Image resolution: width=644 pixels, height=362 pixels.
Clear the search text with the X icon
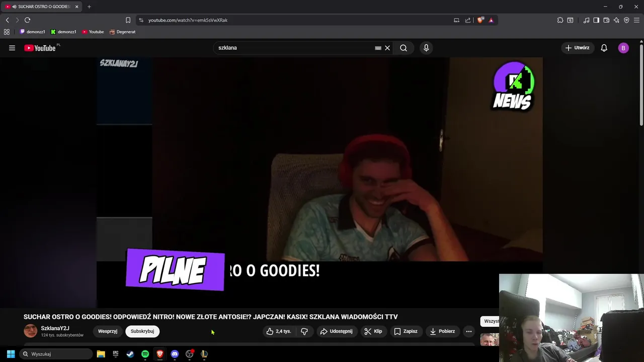coord(387,48)
